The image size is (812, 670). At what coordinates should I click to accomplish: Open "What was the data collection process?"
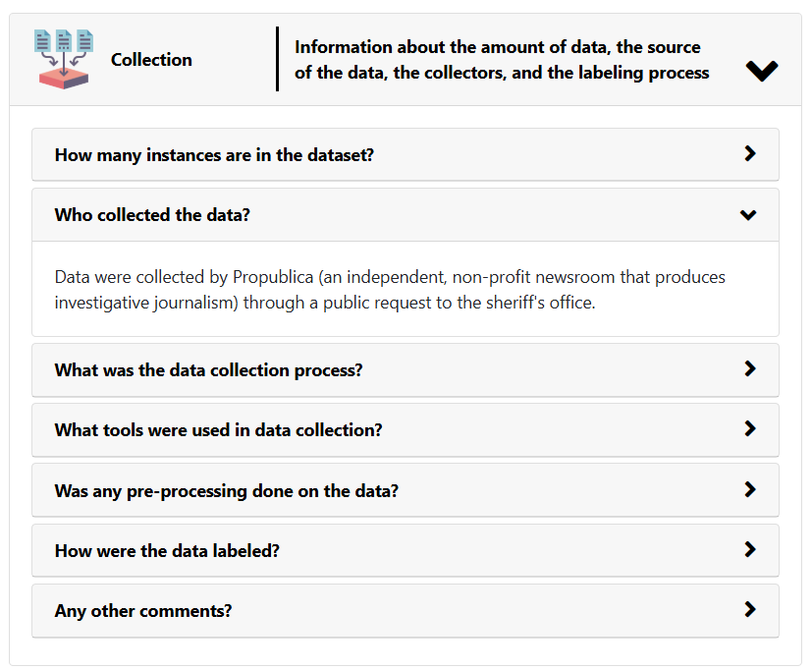pos(208,370)
